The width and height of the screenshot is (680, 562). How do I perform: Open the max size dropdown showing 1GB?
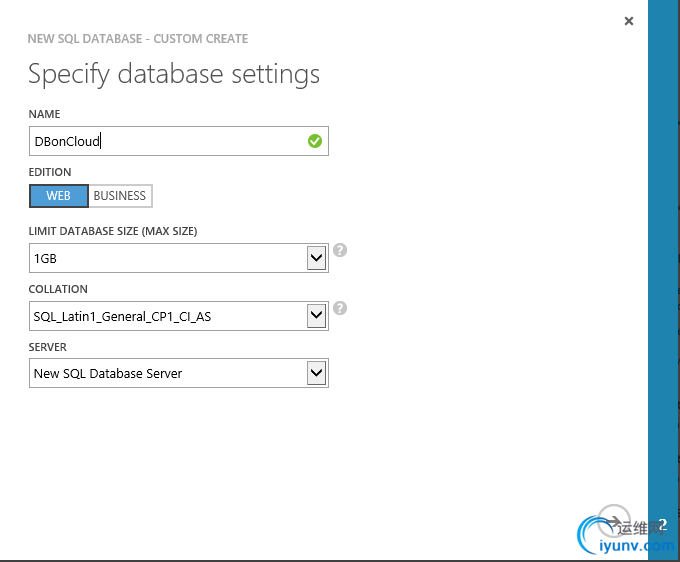coord(168,258)
